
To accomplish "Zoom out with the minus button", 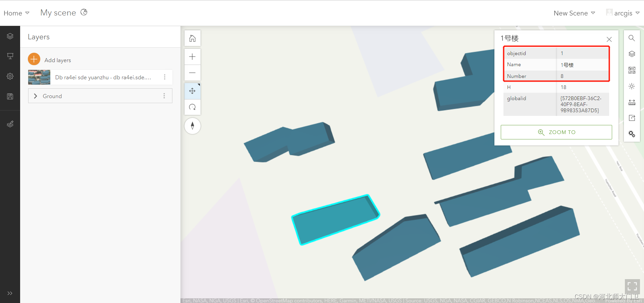I will pos(193,73).
